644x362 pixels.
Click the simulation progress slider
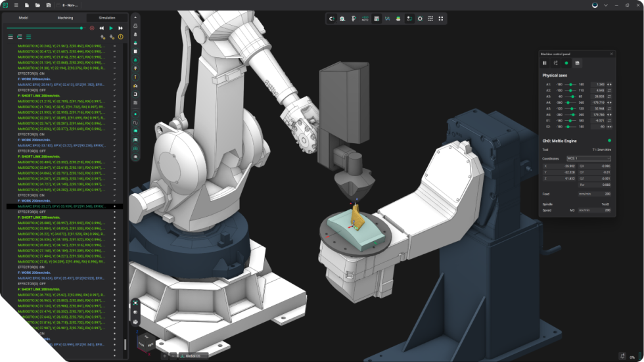pos(45,28)
